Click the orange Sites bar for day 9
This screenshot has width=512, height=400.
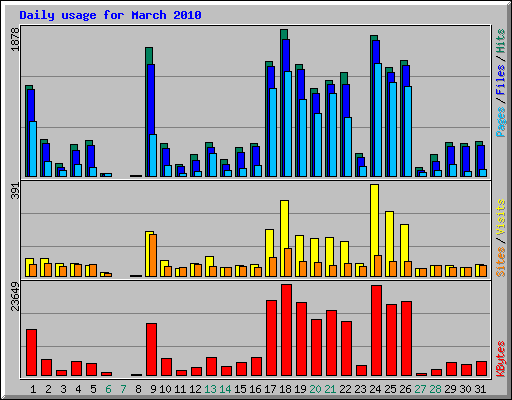pos(153,255)
